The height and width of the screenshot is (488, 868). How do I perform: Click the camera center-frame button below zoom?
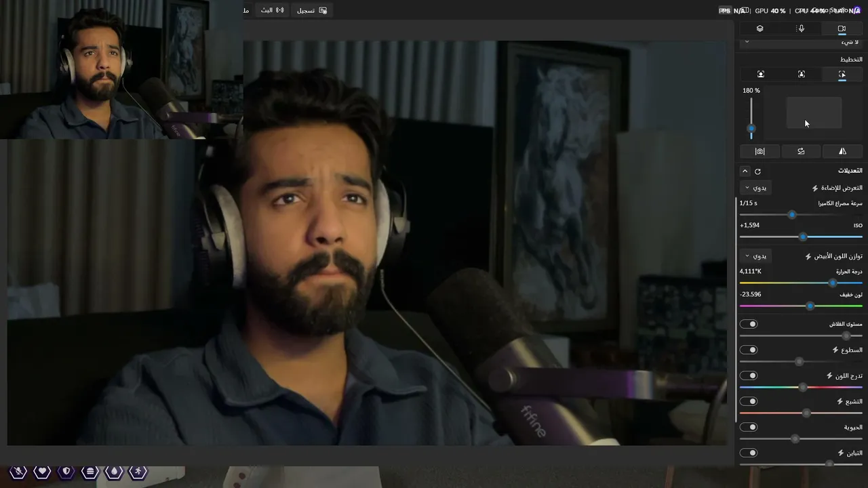click(760, 151)
